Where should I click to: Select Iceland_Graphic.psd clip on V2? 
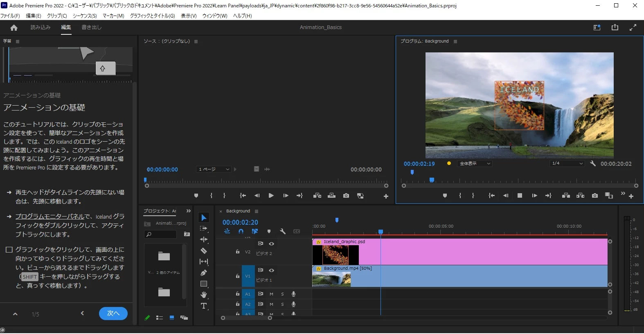460,252
